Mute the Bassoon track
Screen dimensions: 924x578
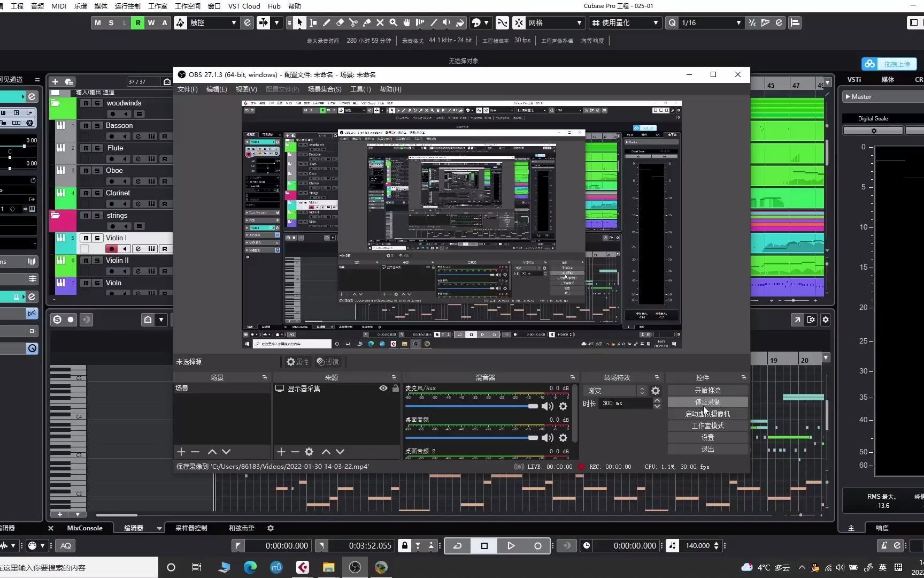[x=86, y=125]
